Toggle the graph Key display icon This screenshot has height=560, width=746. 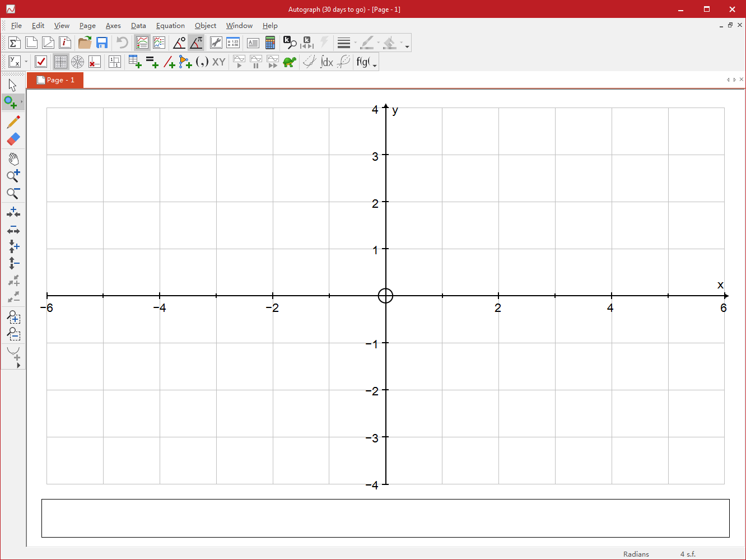159,43
